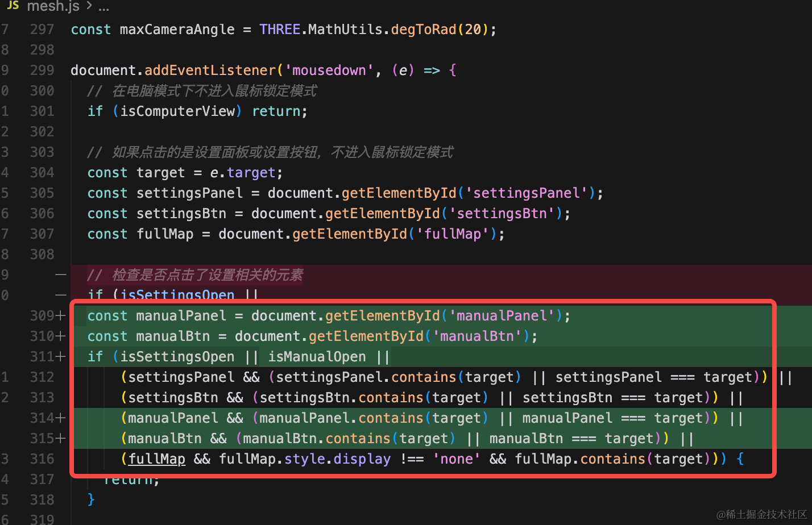Select gutter line number 309+ of added line

pos(48,316)
